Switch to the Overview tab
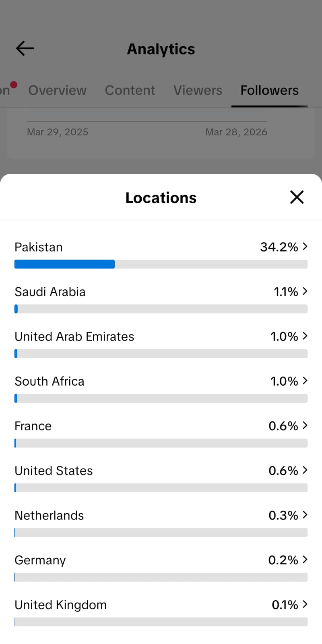This screenshot has height=644, width=322. [x=57, y=90]
